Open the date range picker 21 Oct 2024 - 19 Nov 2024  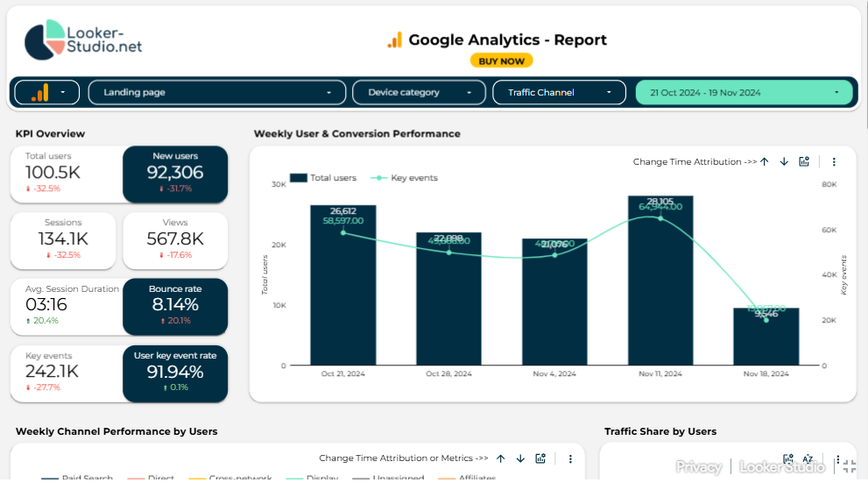click(744, 93)
